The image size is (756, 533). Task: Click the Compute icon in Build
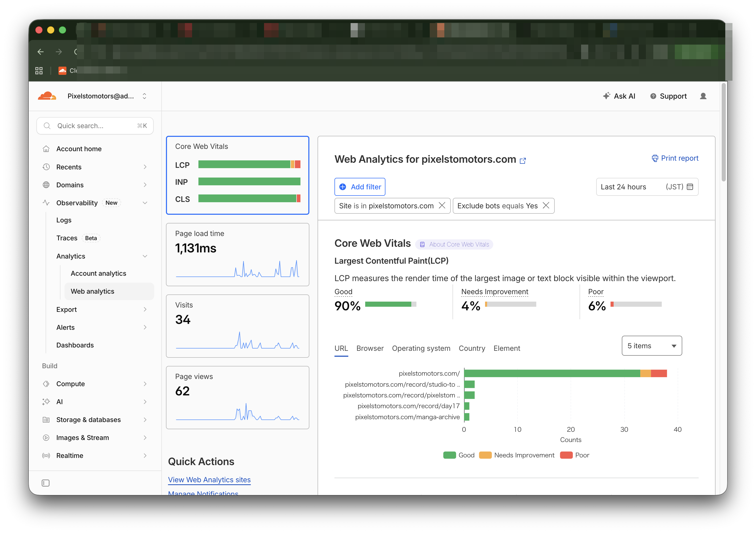[x=46, y=384]
